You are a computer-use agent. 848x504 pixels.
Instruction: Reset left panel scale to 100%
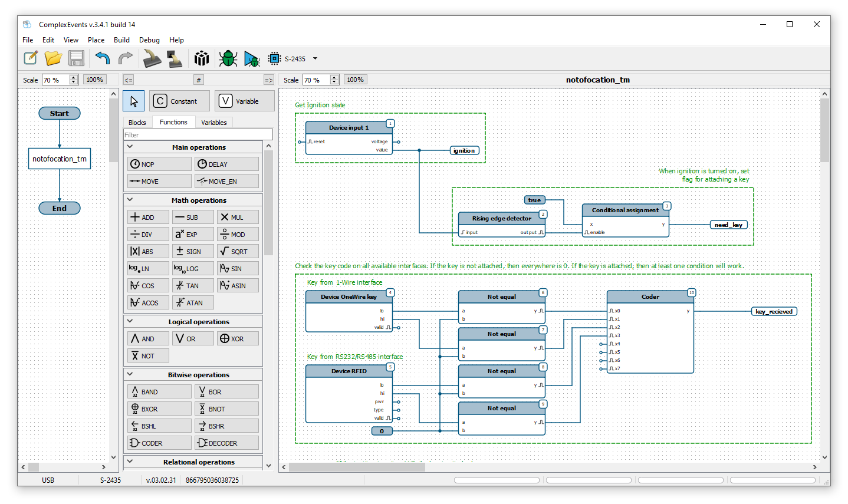[x=94, y=80]
